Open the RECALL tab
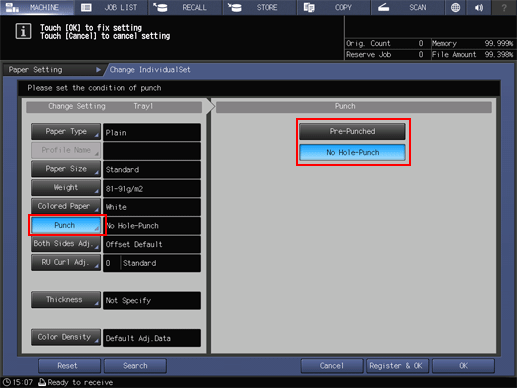517x388 pixels. click(x=185, y=7)
